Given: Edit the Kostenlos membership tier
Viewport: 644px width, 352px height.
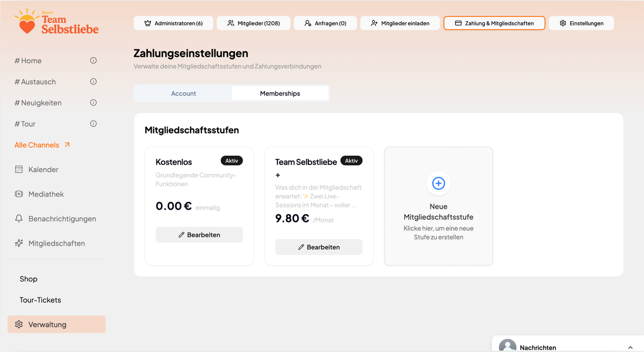Looking at the screenshot, I should pos(199,234).
